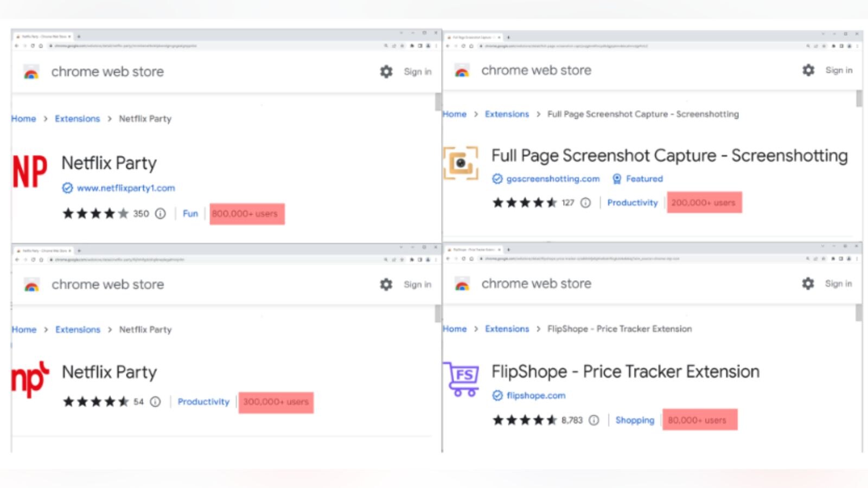
Task: Click the Sign in button on Screenshotting page
Action: click(x=839, y=70)
